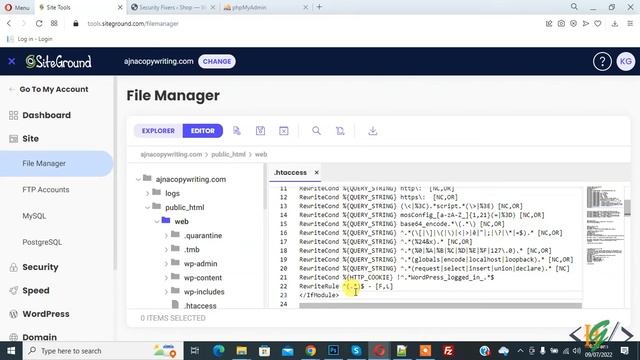Click the code minimap preview

[x=605, y=225]
